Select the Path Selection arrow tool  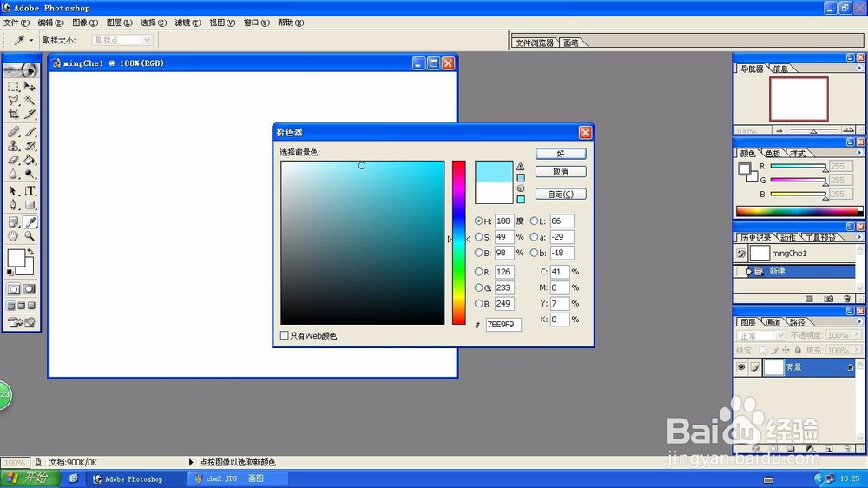click(13, 190)
